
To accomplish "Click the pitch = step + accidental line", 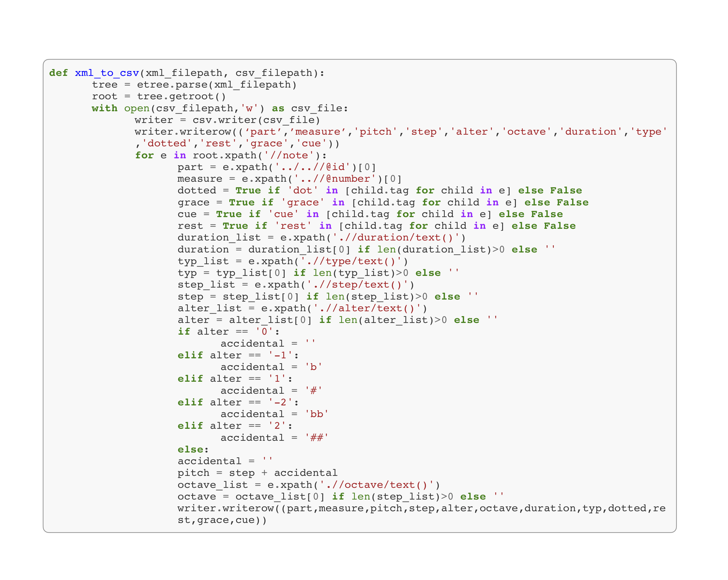I will (x=257, y=473).
